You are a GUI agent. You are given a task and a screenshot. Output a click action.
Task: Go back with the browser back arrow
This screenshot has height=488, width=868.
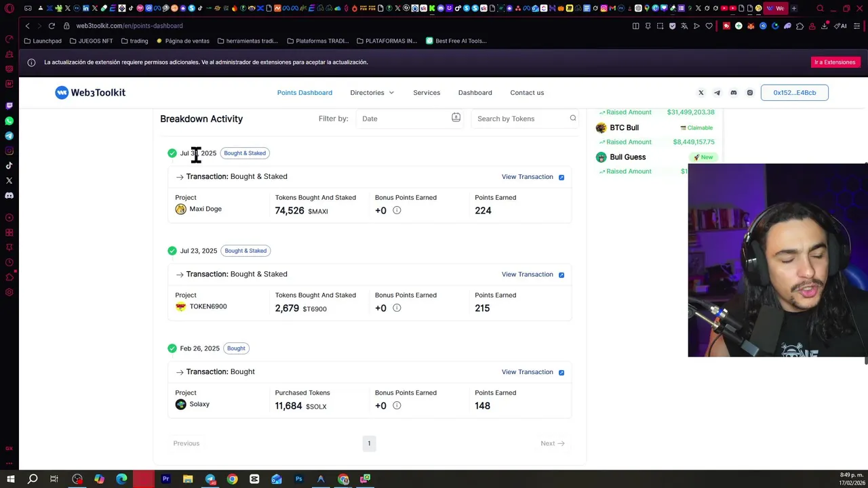pyautogui.click(x=27, y=26)
